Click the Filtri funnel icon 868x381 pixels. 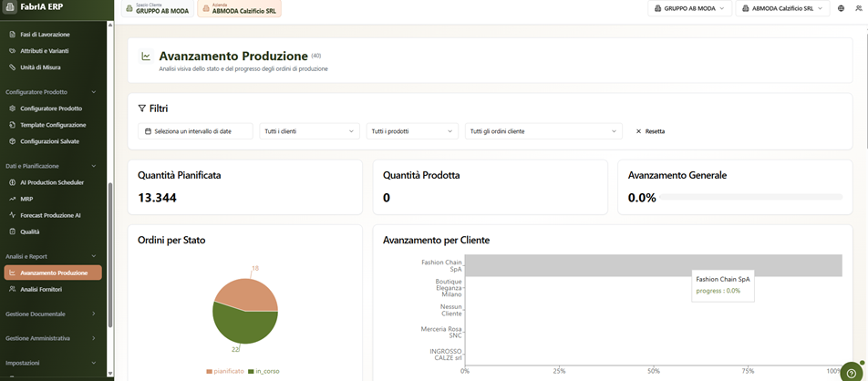[141, 108]
